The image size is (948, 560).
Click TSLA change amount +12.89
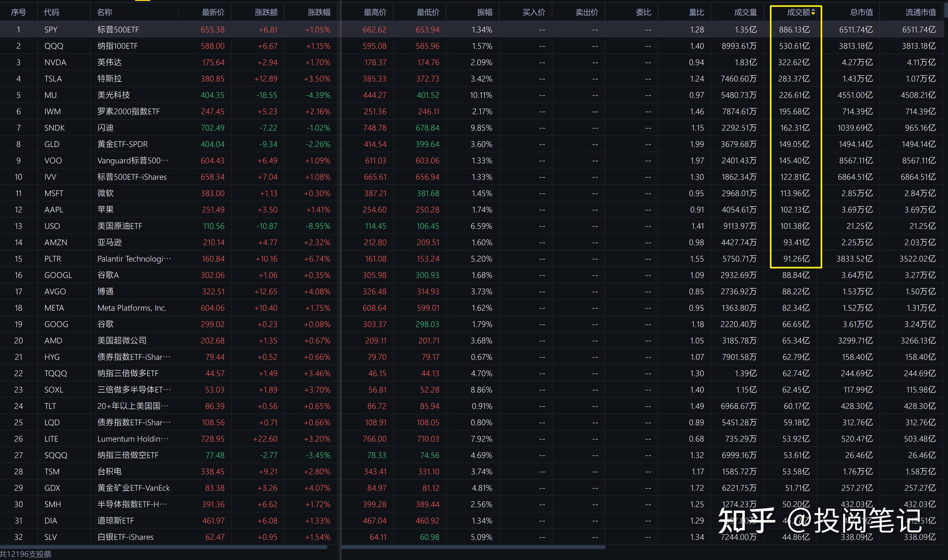click(x=266, y=79)
